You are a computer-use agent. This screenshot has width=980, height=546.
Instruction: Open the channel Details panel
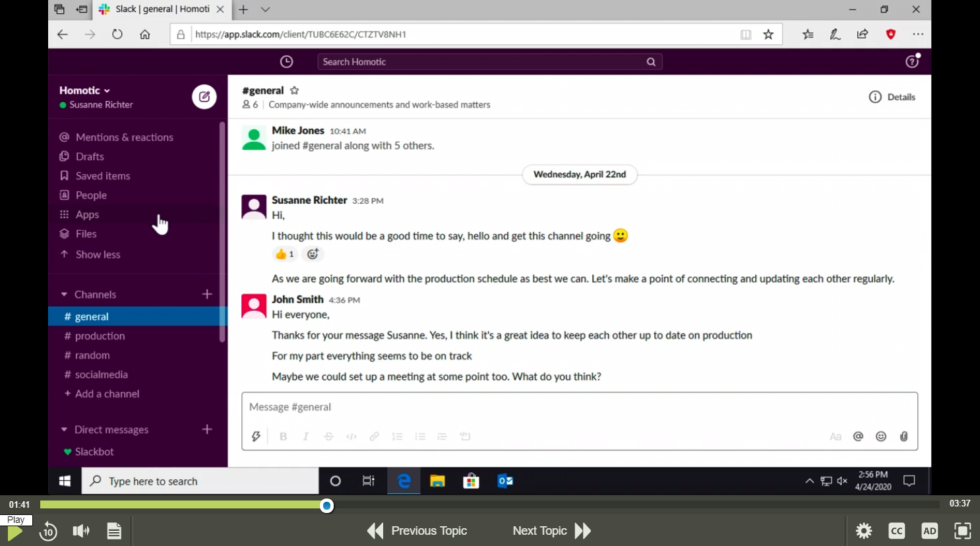click(x=892, y=96)
